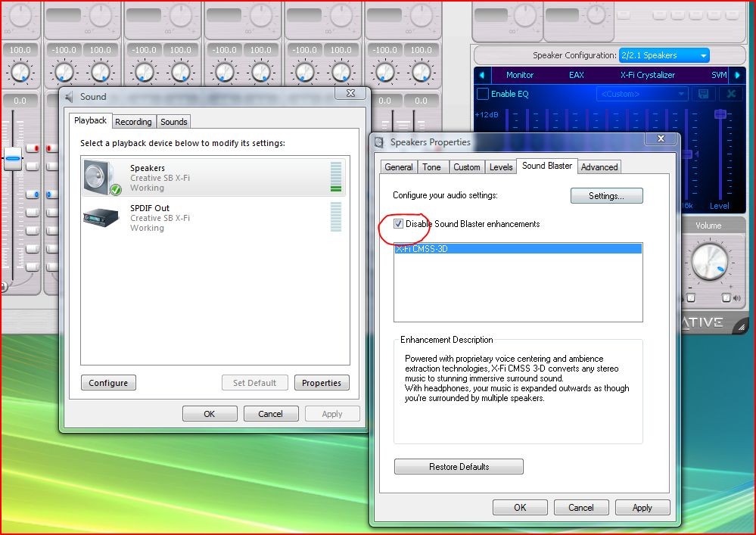Viewport: 756px width, 535px height.
Task: Click the "+12dB" EQ scale label
Action: click(487, 115)
